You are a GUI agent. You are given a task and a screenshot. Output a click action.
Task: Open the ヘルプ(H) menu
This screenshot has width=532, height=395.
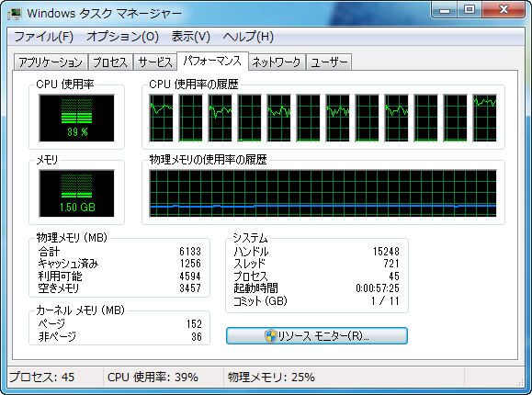tap(248, 37)
